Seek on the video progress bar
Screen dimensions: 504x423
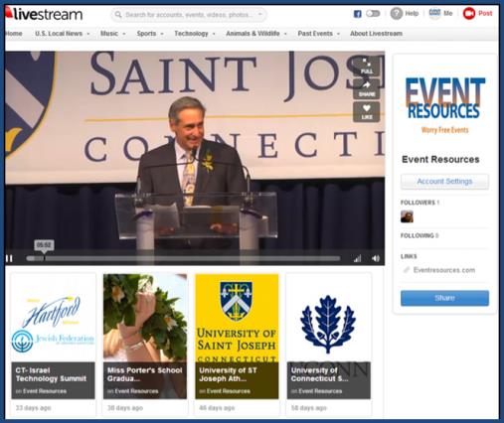click(183, 258)
